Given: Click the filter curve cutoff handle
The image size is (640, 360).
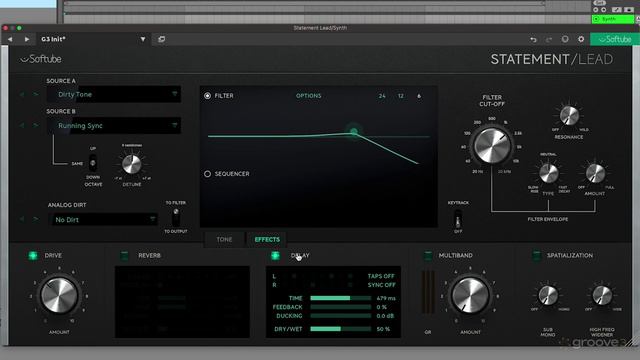Looking at the screenshot, I should point(354,131).
